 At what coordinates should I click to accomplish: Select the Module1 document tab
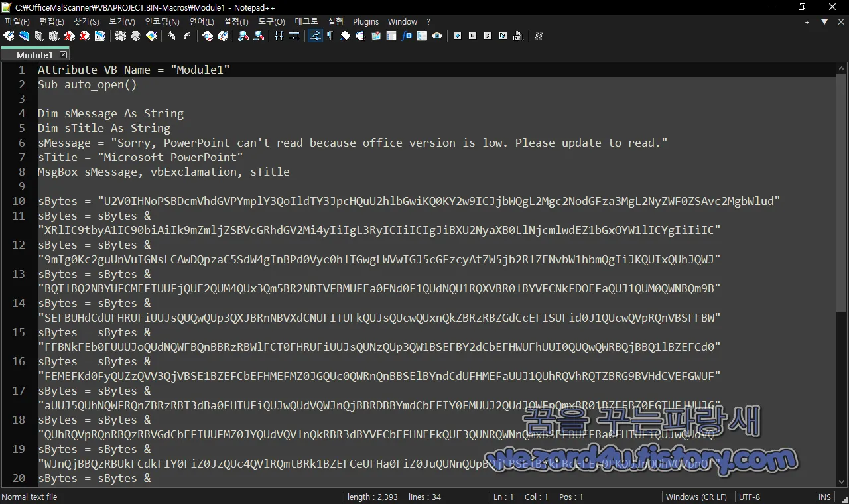point(34,55)
